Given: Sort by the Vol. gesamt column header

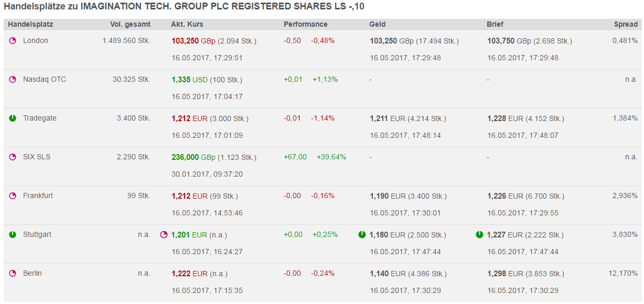Looking at the screenshot, I should 130,24.
